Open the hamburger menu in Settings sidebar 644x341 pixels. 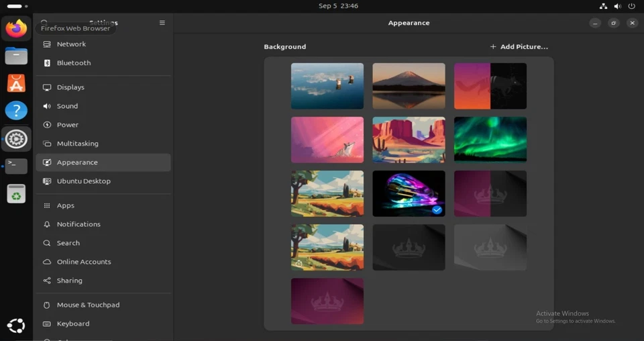point(162,23)
